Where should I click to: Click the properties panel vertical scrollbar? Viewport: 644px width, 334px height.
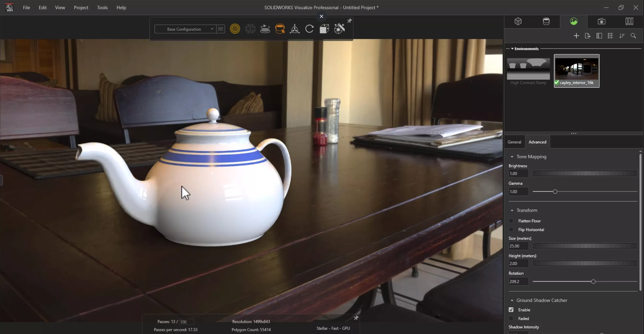(640, 222)
